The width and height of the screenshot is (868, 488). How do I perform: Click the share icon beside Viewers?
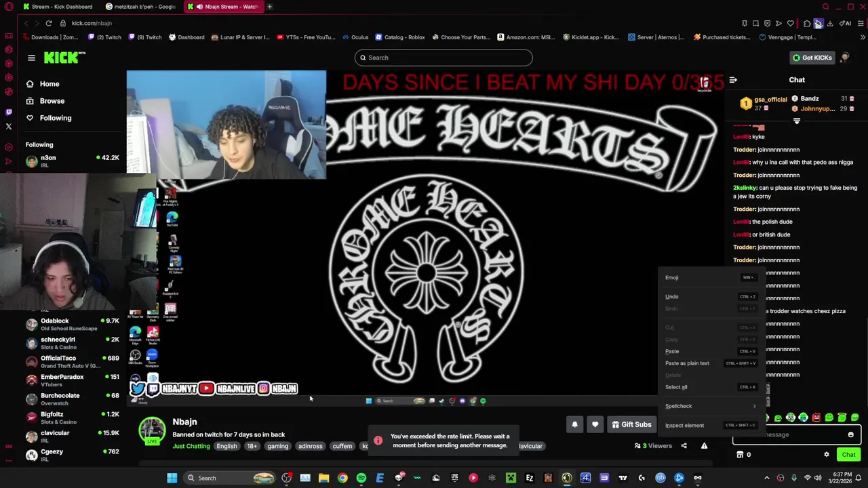point(684,446)
